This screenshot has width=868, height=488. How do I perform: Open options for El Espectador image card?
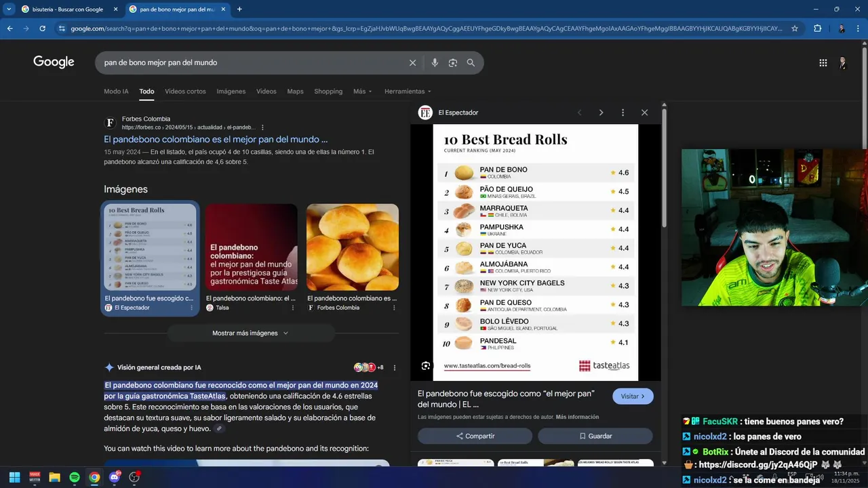192,308
